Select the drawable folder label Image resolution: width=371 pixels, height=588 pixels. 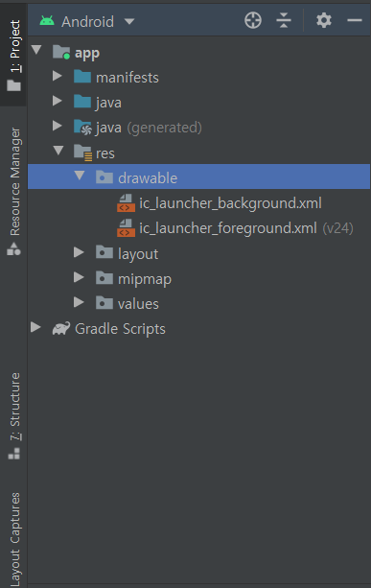(x=148, y=177)
